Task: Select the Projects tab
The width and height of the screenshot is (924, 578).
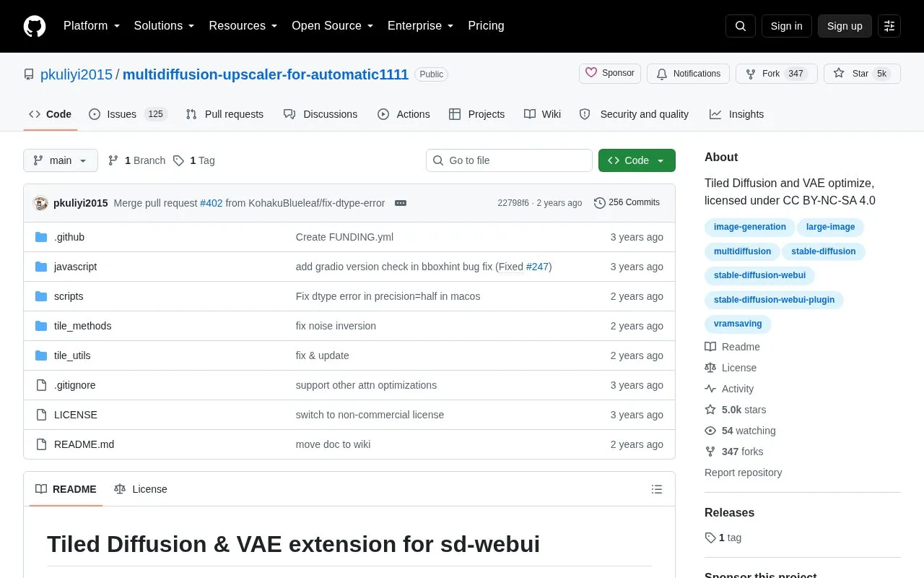Action: click(476, 114)
